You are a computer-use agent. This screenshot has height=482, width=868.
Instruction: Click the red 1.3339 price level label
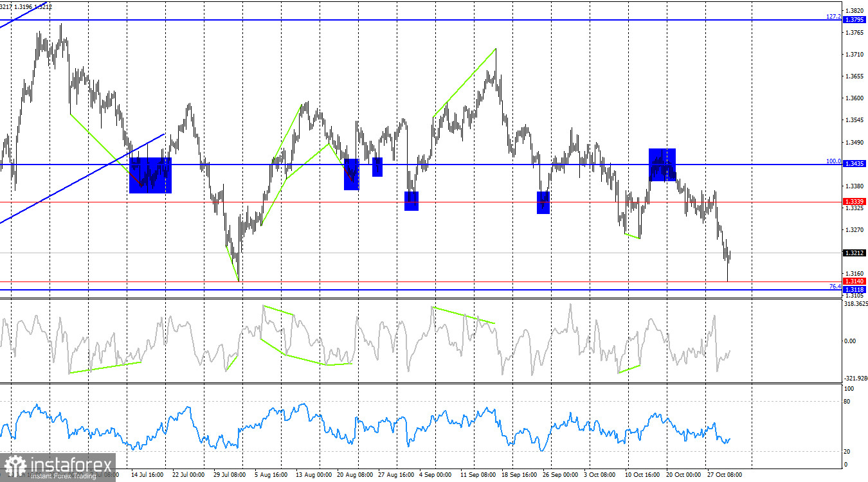[x=855, y=201]
